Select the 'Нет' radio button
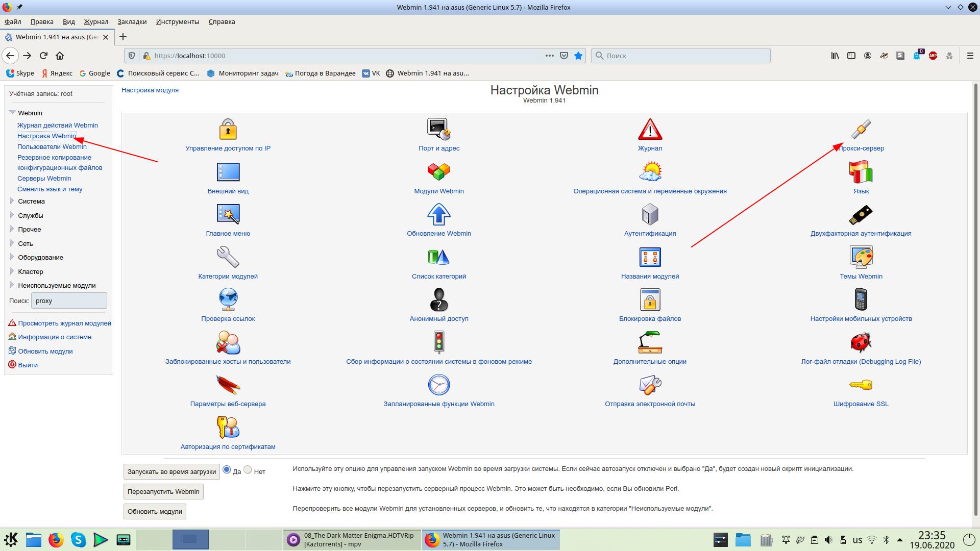This screenshot has width=980, height=551. (x=248, y=469)
